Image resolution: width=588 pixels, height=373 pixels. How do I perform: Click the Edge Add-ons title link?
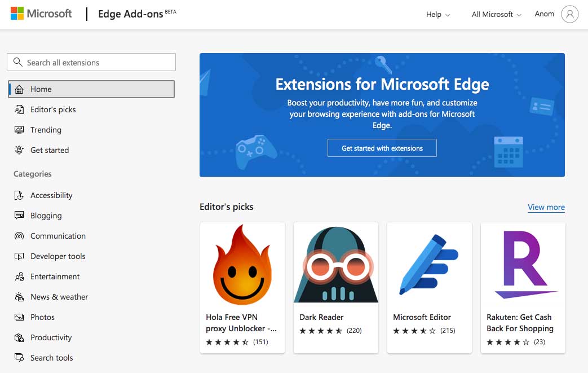coord(130,14)
